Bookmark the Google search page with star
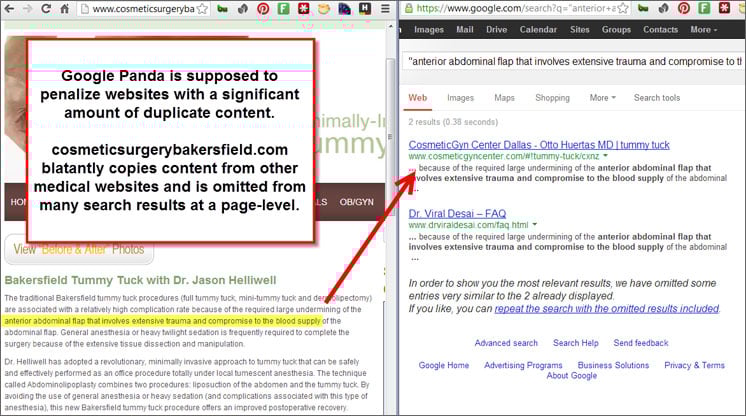Screen dimensions: 746x416 click(623, 8)
